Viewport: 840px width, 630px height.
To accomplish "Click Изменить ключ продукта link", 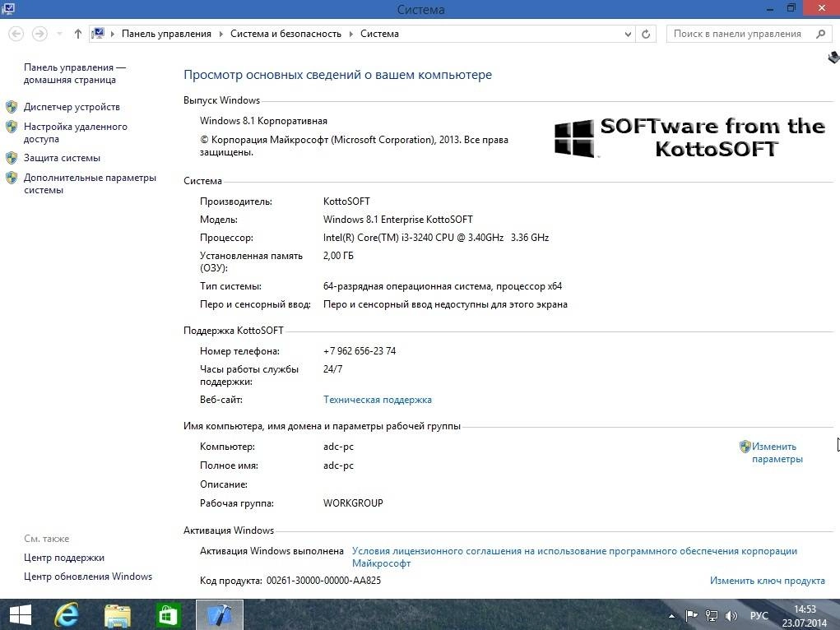I will click(767, 580).
